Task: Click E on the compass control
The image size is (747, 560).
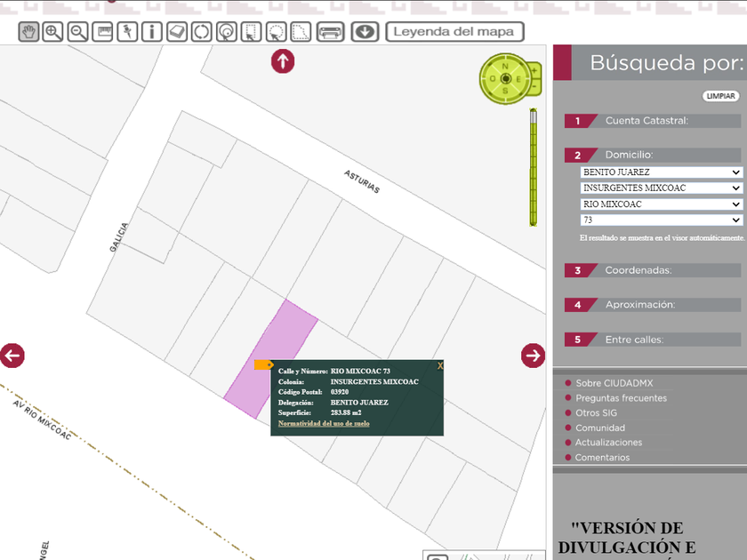Action: [x=518, y=79]
